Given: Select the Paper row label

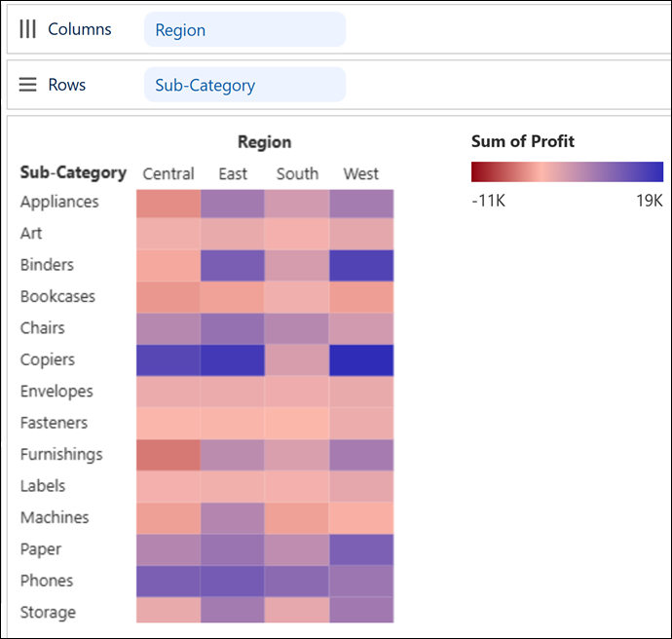Looking at the screenshot, I should coord(41,549).
